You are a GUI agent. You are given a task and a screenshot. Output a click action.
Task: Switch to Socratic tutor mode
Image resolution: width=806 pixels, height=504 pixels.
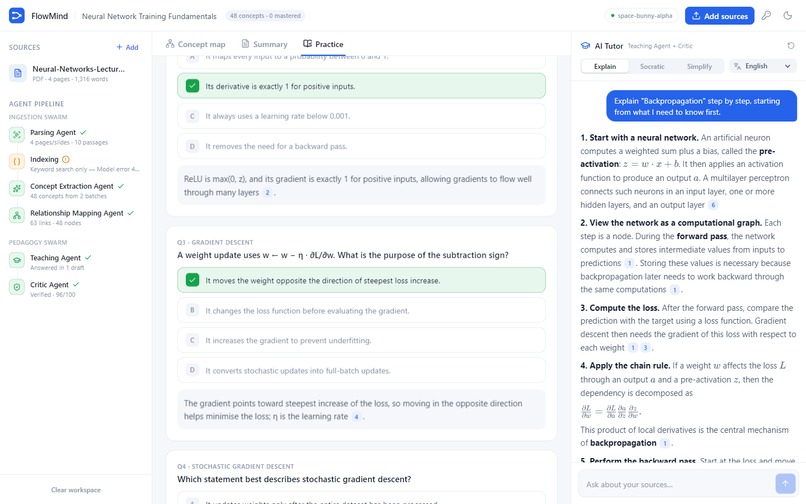coord(652,66)
